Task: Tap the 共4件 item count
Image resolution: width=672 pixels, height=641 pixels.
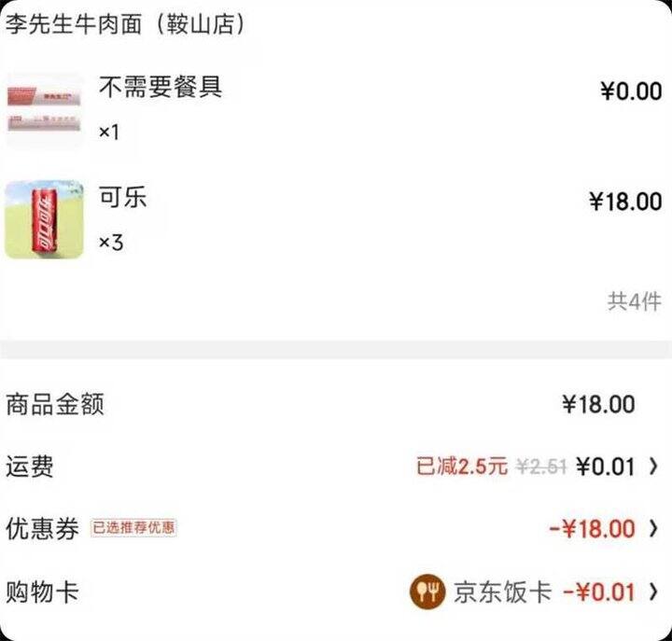Action: [x=635, y=301]
